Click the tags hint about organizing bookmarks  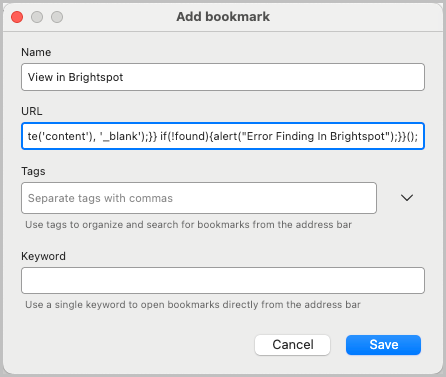tap(188, 225)
